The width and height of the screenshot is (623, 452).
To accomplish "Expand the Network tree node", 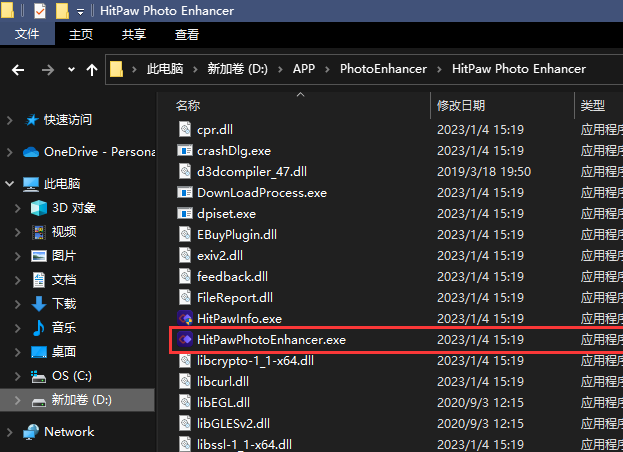I will tap(10, 432).
